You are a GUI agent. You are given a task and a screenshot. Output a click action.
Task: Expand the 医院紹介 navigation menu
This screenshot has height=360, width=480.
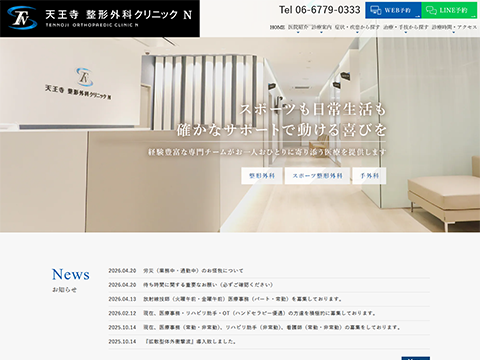pyautogui.click(x=298, y=27)
